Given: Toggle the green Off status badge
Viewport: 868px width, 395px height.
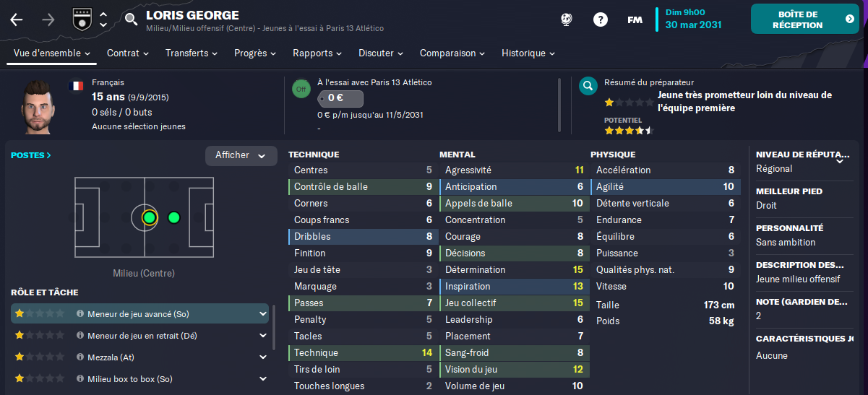Looking at the screenshot, I should pyautogui.click(x=301, y=90).
